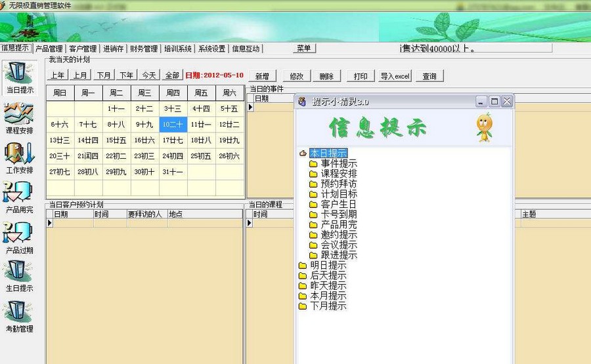Go to previous year with 上年
The height and width of the screenshot is (364, 591).
click(x=58, y=75)
